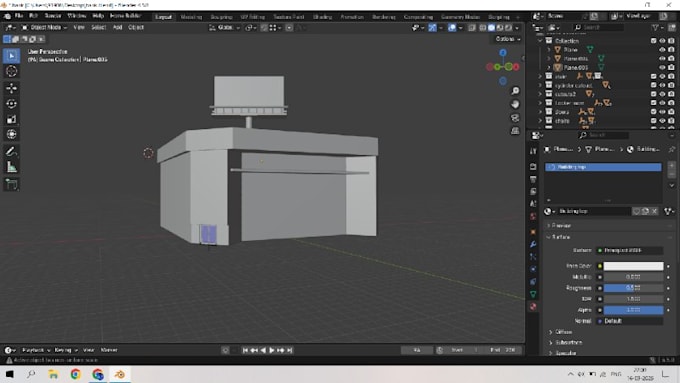Add a new material slot
Screen dimensions: 680x383
click(x=671, y=166)
